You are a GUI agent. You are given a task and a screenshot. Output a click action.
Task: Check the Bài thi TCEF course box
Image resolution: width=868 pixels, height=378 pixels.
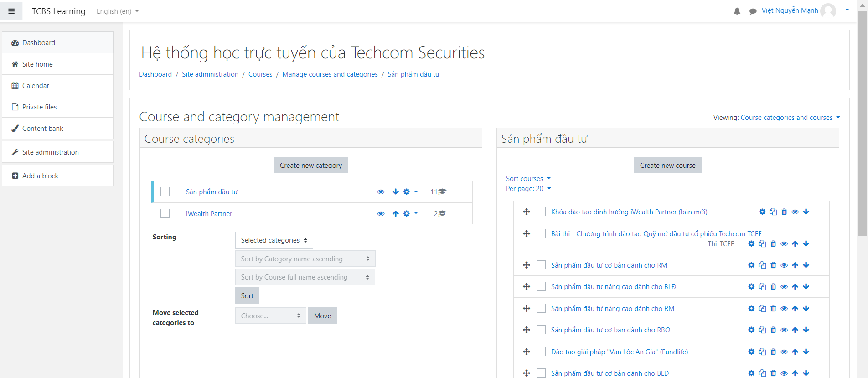point(541,233)
